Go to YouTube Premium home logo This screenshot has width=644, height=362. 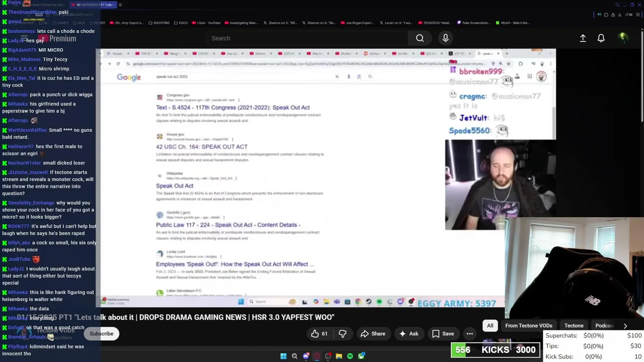(x=56, y=38)
